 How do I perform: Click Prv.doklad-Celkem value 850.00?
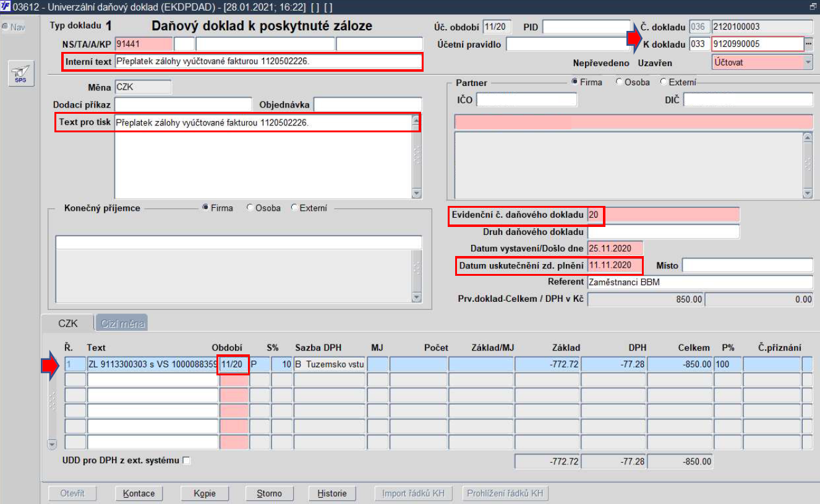646,299
